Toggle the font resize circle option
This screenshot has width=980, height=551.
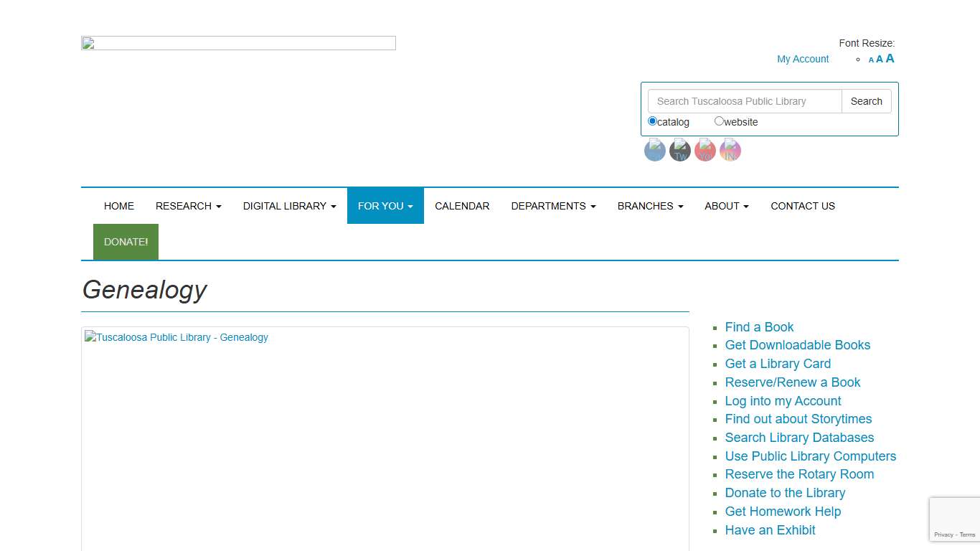(858, 60)
